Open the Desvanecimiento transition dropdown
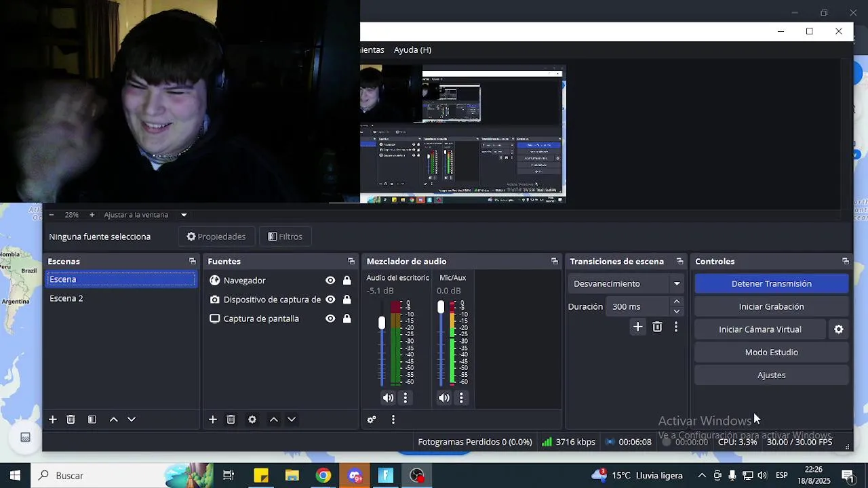The height and width of the screenshot is (488, 868). click(x=627, y=283)
